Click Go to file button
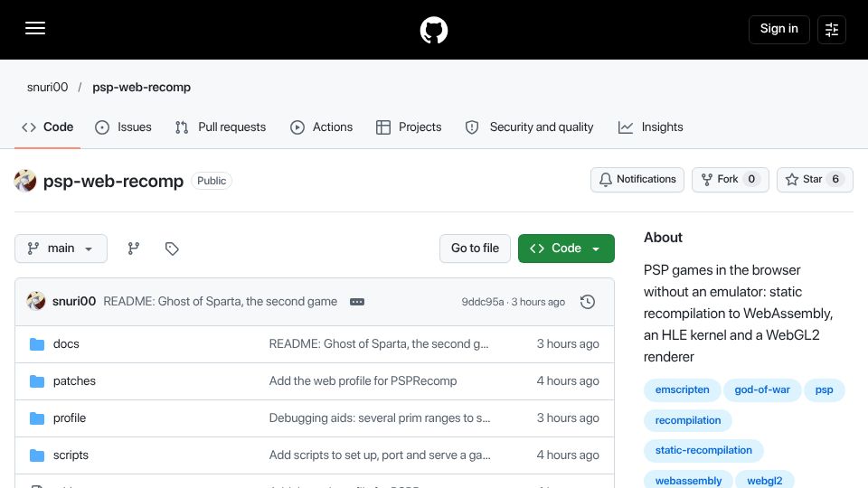This screenshot has width=868, height=488. tap(475, 249)
